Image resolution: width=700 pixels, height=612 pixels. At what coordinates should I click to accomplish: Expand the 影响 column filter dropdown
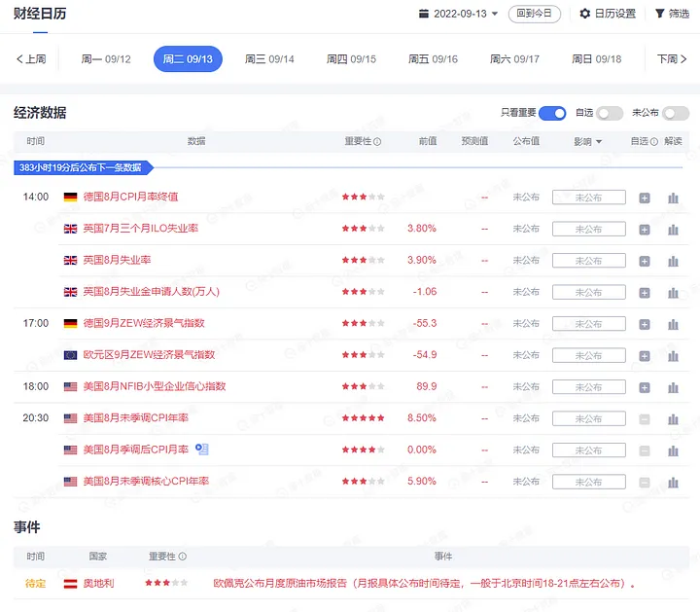(x=588, y=142)
